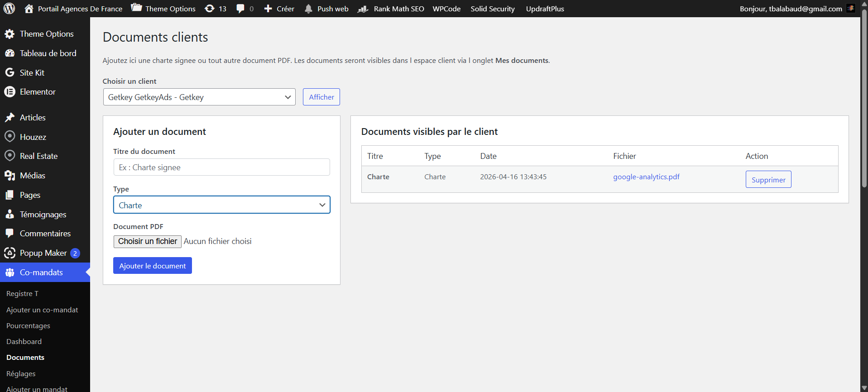Click the Commentaires speech bubble icon

(10, 234)
